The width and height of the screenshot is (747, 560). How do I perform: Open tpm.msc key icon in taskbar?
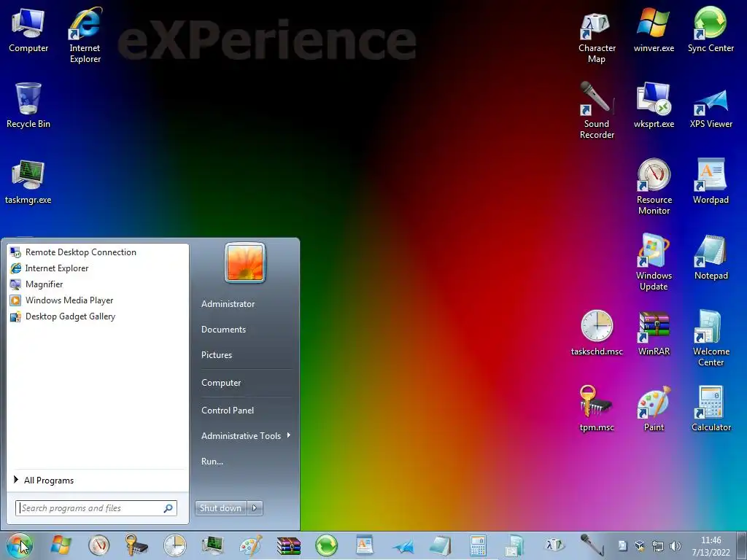pyautogui.click(x=136, y=545)
